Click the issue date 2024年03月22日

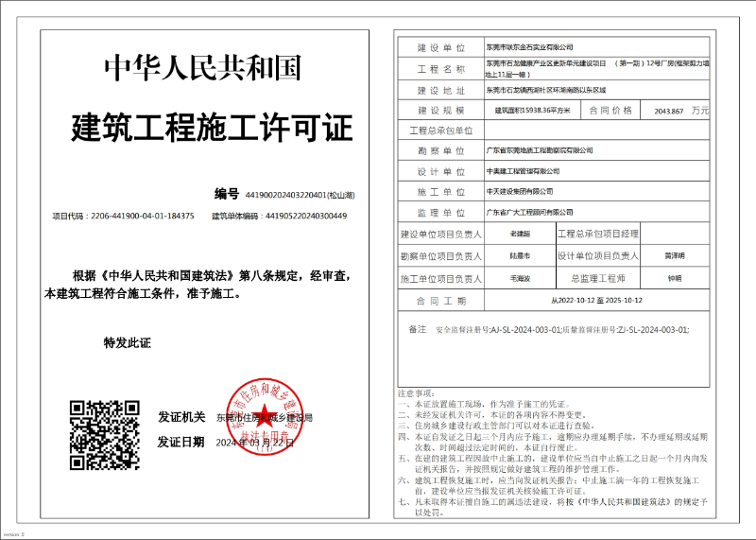(254, 443)
